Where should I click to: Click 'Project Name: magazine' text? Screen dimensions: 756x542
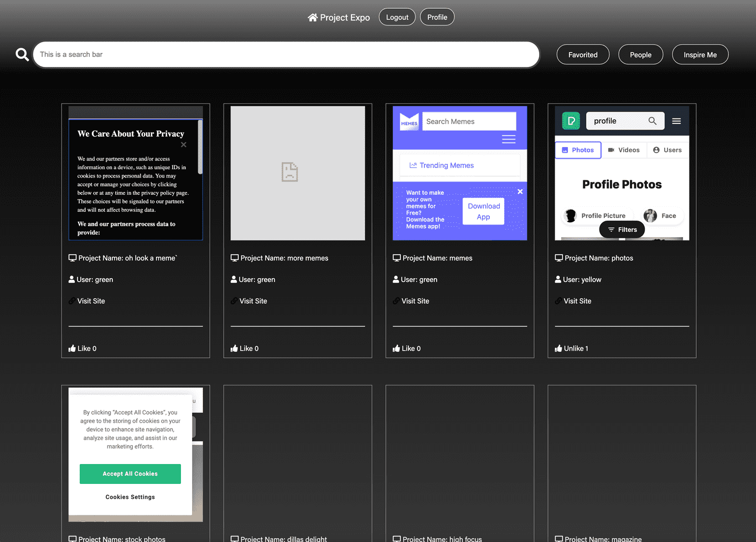click(603, 539)
